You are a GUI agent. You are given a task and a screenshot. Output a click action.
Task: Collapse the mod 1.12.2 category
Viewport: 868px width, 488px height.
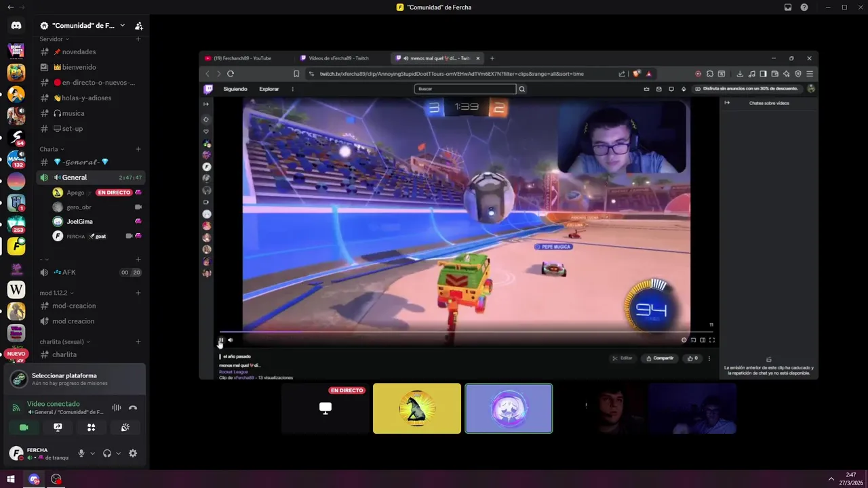coord(57,293)
